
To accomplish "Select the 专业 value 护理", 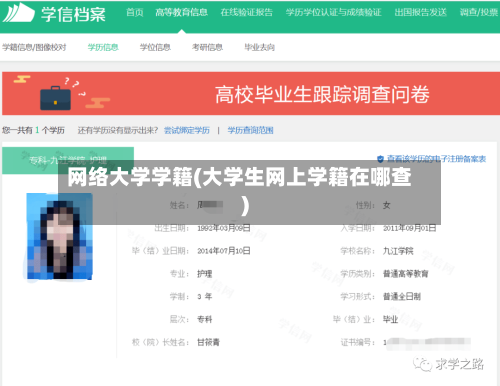I will point(205,274).
